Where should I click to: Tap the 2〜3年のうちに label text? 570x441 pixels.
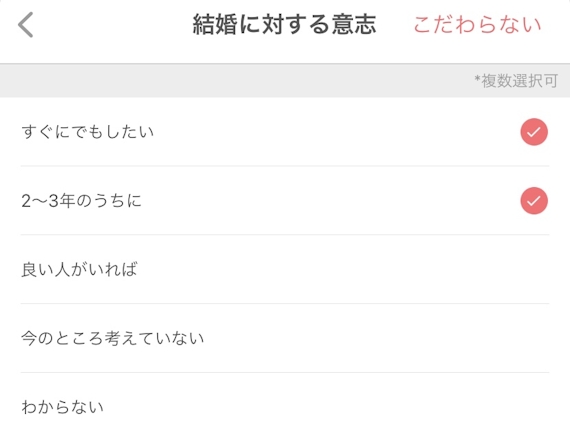(81, 201)
